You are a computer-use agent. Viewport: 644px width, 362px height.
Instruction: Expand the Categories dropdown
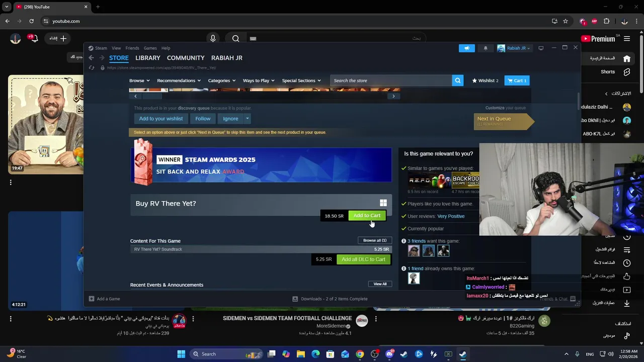(222, 80)
